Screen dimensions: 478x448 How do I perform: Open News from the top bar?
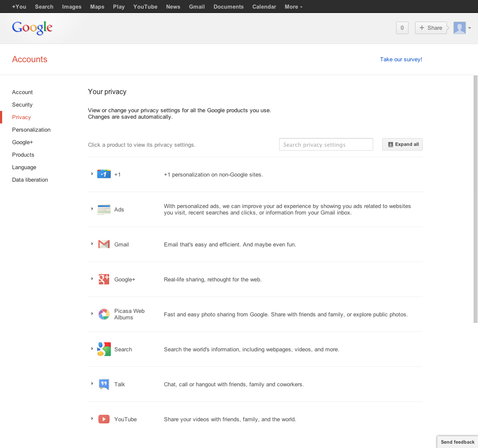click(x=173, y=7)
